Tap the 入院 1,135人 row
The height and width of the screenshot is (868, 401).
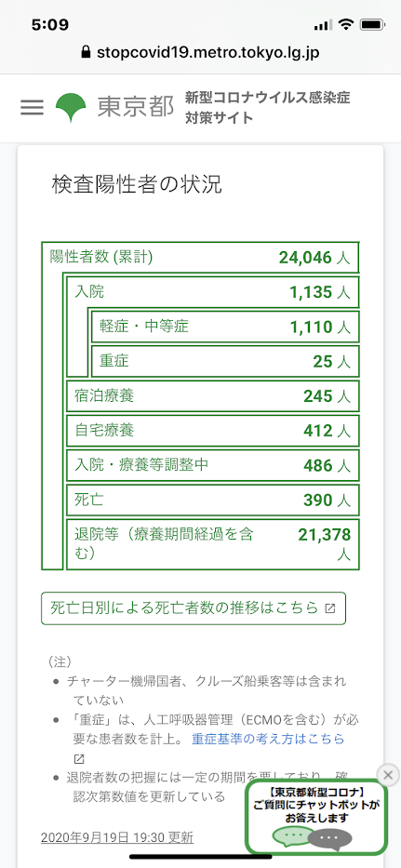tap(213, 292)
